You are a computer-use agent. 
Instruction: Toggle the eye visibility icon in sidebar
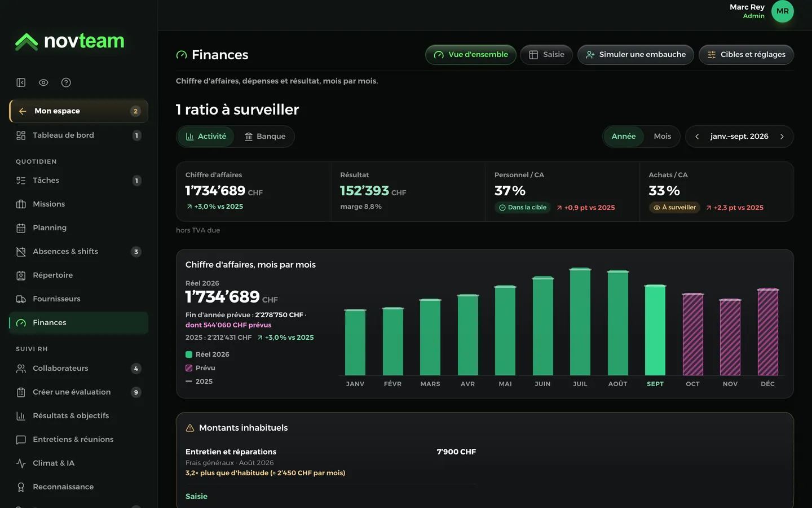click(43, 82)
